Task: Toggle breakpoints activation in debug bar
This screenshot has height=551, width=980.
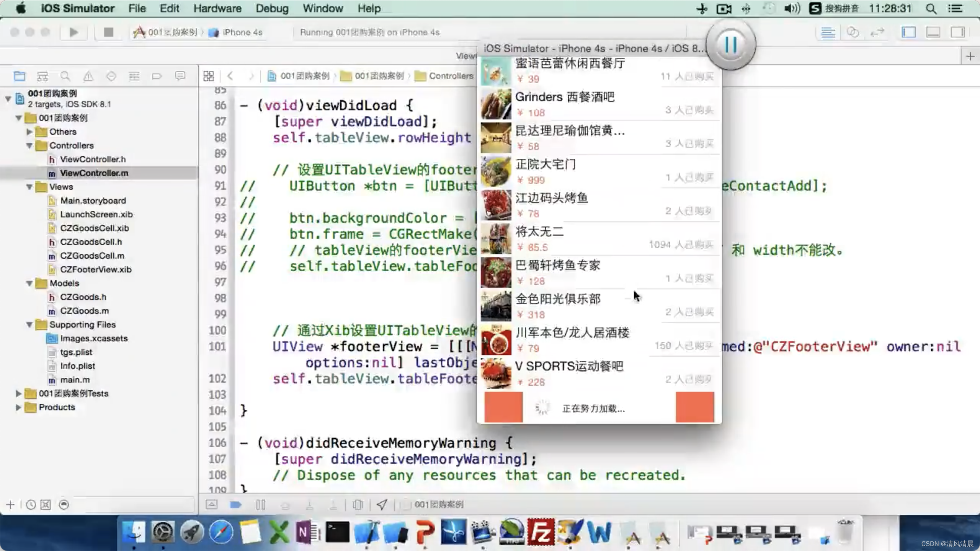Action: pyautogui.click(x=236, y=505)
